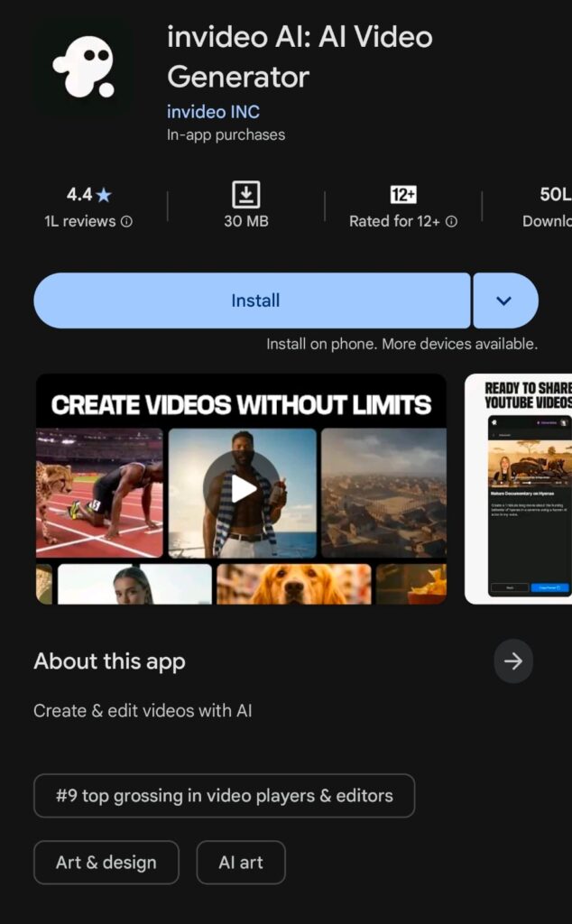
Task: Tap the Rated for 12+ label
Action: [394, 222]
